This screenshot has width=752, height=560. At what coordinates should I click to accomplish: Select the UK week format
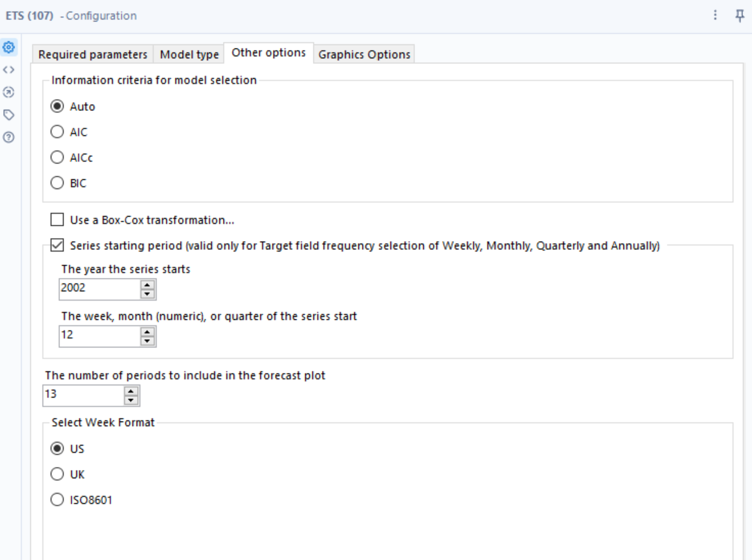click(57, 474)
